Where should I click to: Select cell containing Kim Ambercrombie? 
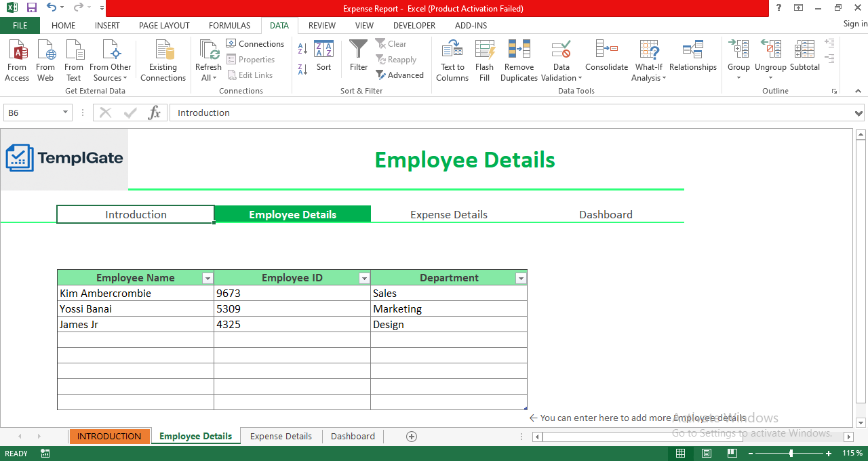[136, 293]
